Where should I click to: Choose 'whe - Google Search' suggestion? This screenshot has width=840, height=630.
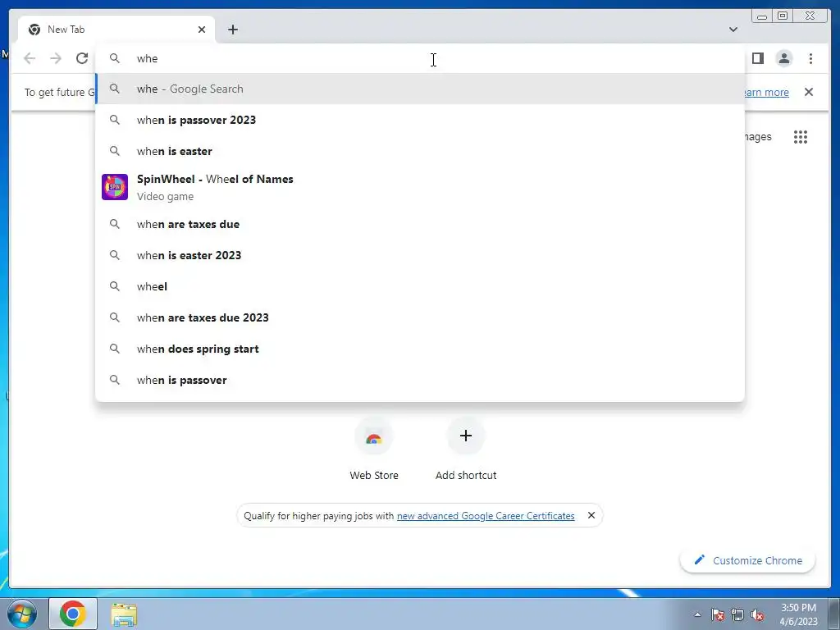click(420, 89)
